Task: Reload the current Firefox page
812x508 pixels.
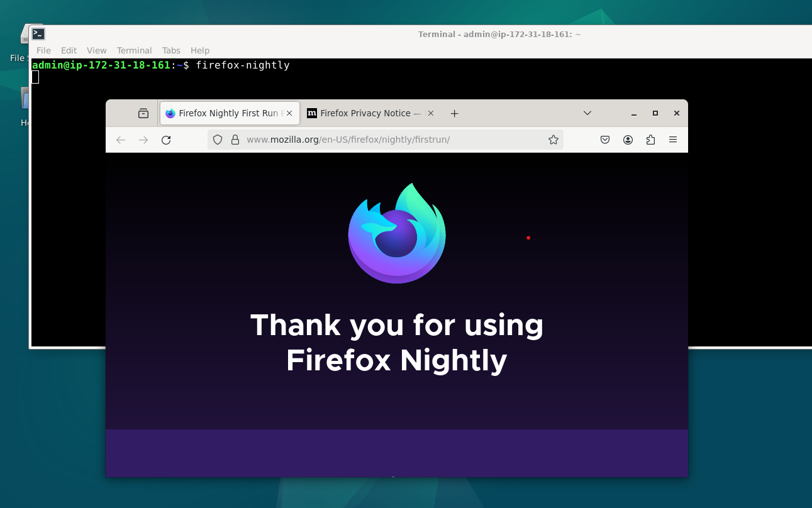Action: click(x=166, y=140)
